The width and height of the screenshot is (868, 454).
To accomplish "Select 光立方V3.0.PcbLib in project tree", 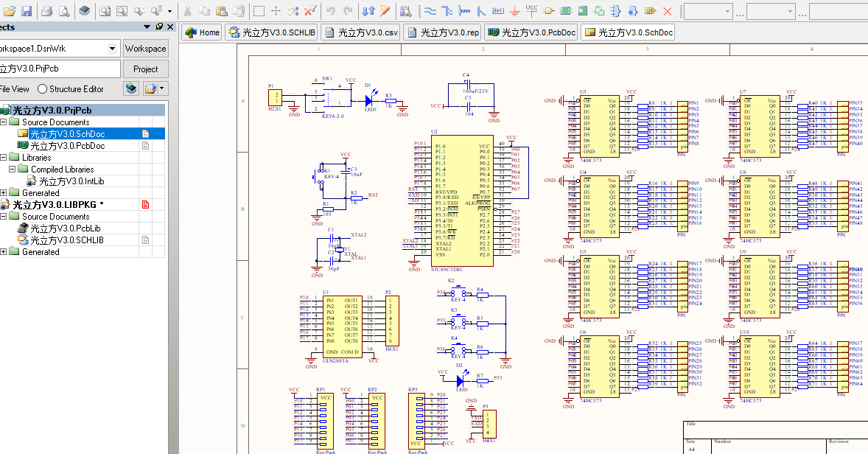I will click(x=66, y=228).
